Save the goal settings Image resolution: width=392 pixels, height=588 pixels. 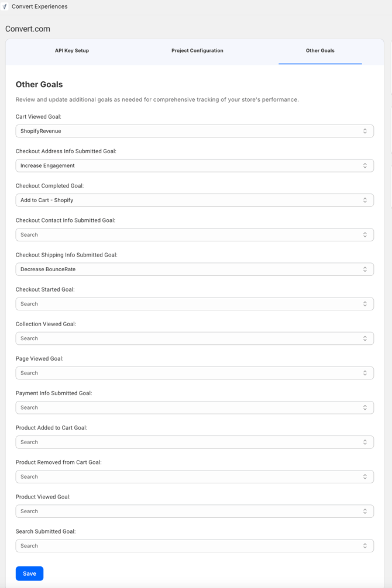coord(29,573)
